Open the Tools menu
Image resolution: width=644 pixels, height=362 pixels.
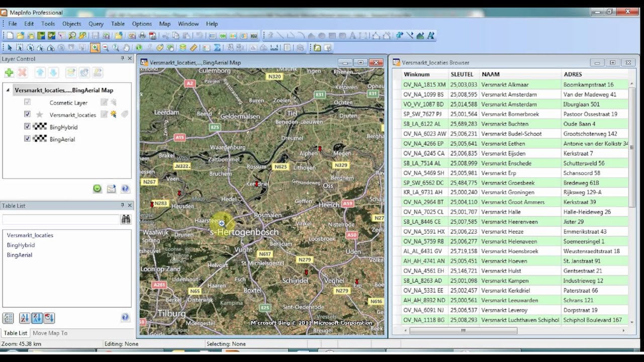(x=48, y=24)
